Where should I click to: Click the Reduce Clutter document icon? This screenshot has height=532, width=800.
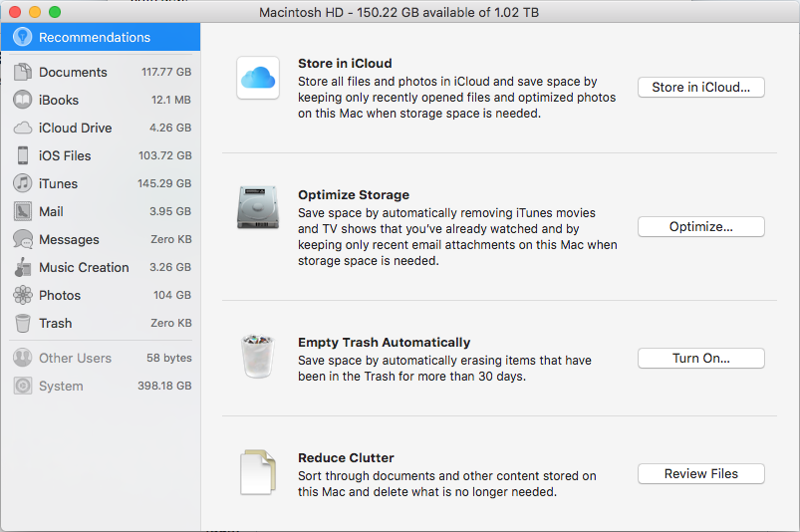click(258, 472)
